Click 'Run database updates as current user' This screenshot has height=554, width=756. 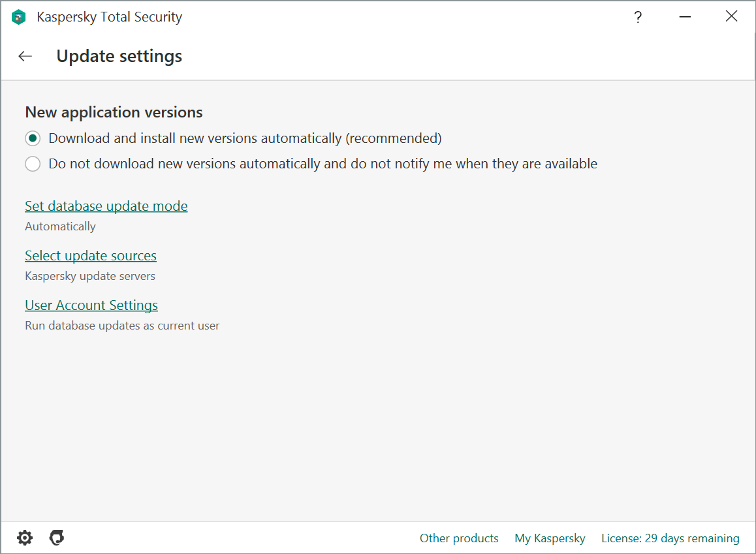tap(122, 326)
